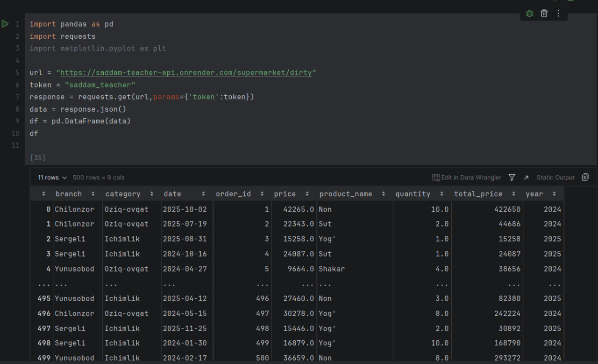
Task: Select the category column header
Action: pyautogui.click(x=123, y=194)
